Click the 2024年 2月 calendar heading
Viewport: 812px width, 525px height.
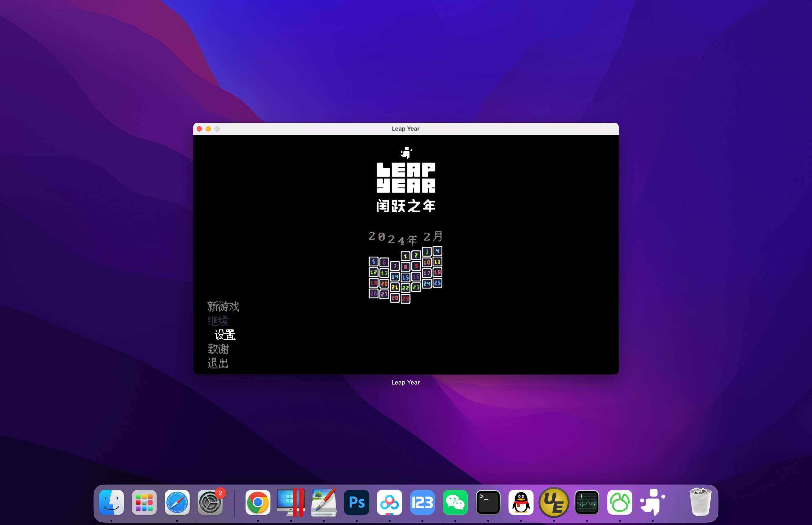pos(406,238)
